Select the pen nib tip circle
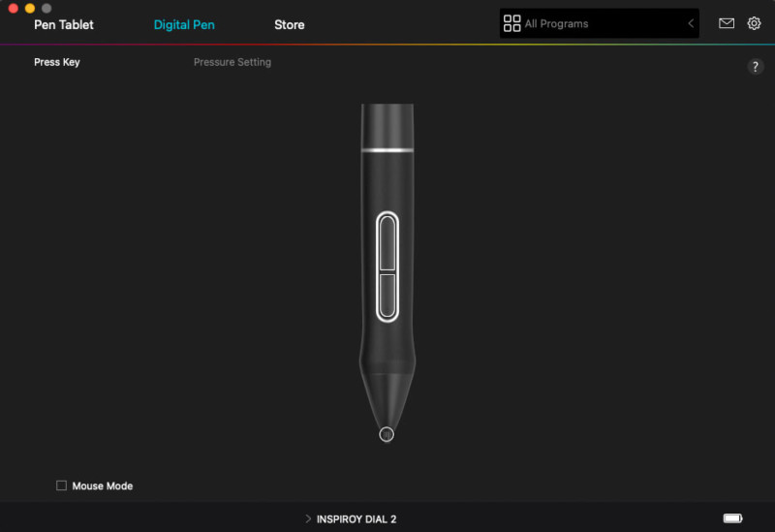This screenshot has width=775, height=532. (x=387, y=434)
